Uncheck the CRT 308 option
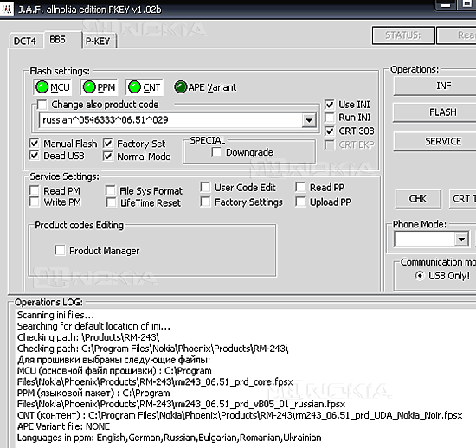Image resolution: width=476 pixels, height=448 pixels. coord(330,131)
